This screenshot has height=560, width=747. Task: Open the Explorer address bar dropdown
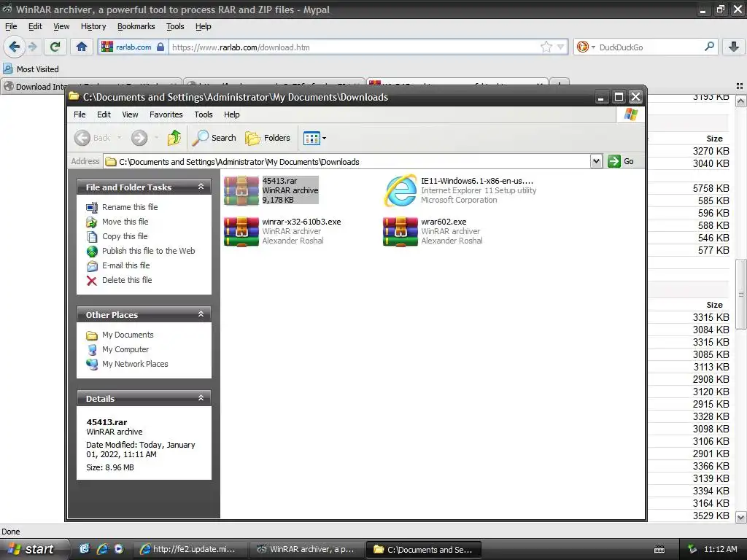point(596,161)
